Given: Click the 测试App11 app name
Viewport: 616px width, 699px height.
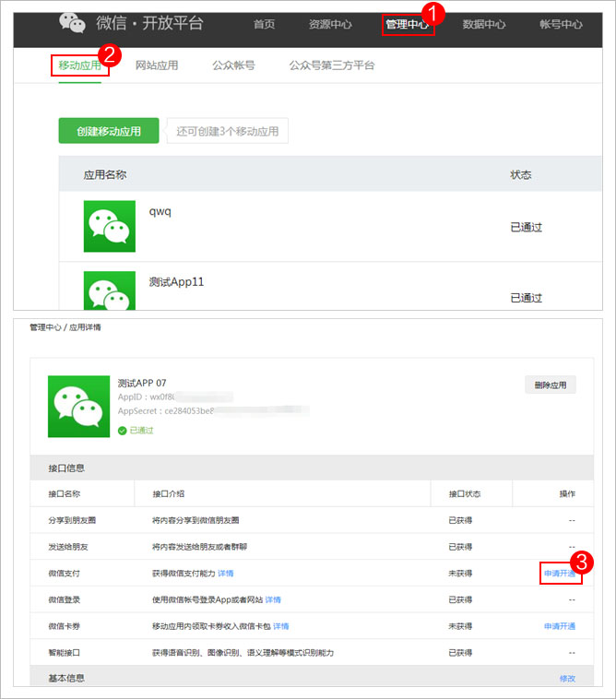Looking at the screenshot, I should pyautogui.click(x=176, y=282).
